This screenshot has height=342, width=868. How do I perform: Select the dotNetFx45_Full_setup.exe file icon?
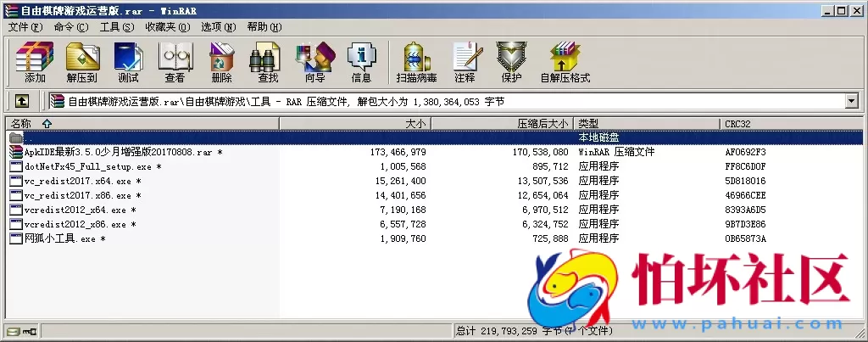tap(16, 166)
